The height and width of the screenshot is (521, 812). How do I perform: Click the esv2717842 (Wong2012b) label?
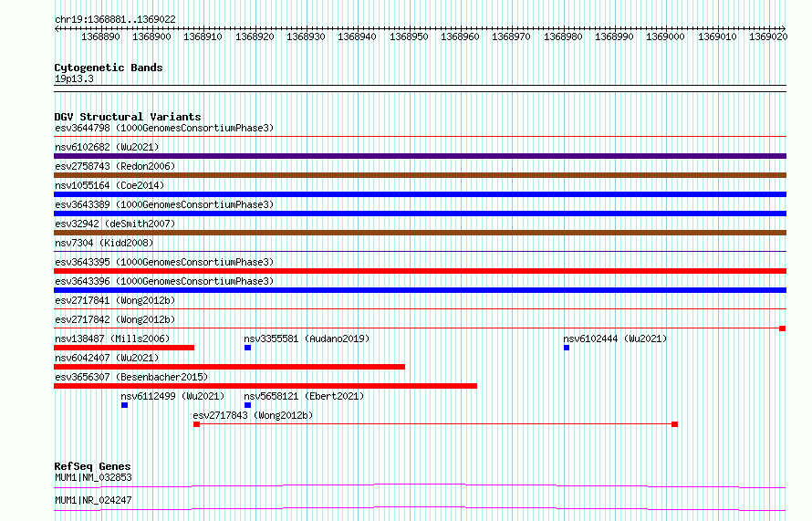(115, 319)
